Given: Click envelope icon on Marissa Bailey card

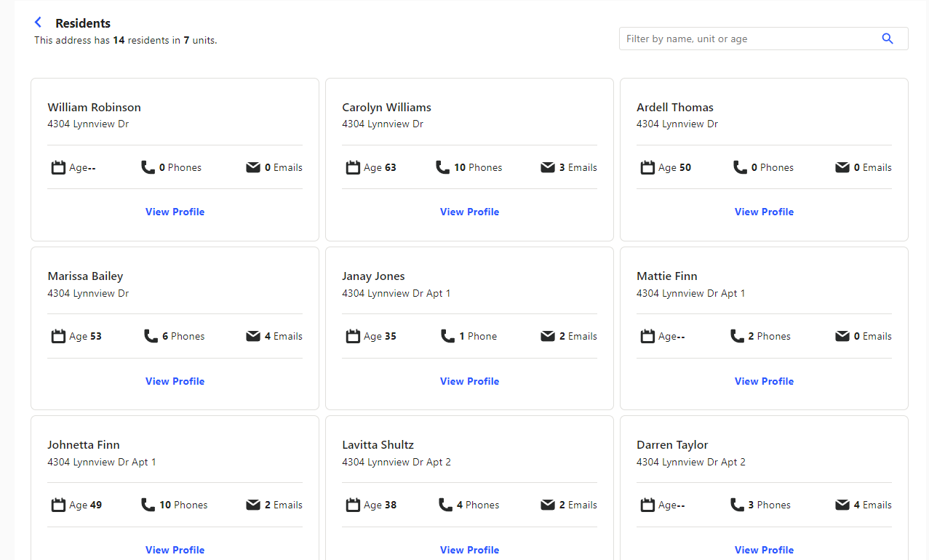Looking at the screenshot, I should 253,336.
